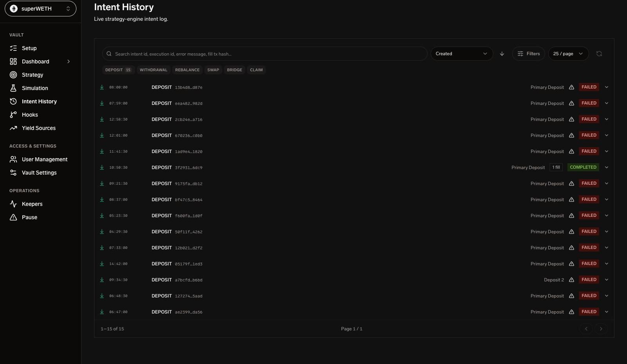Open the Hooks branch icon

13,115
